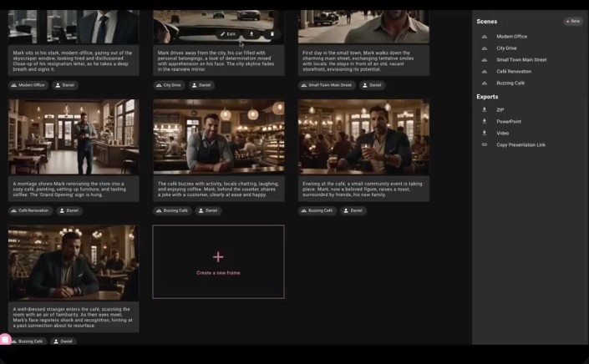589x364 pixels.
Task: Click Buzzing Café tag under the toast frame
Action: 317,210
